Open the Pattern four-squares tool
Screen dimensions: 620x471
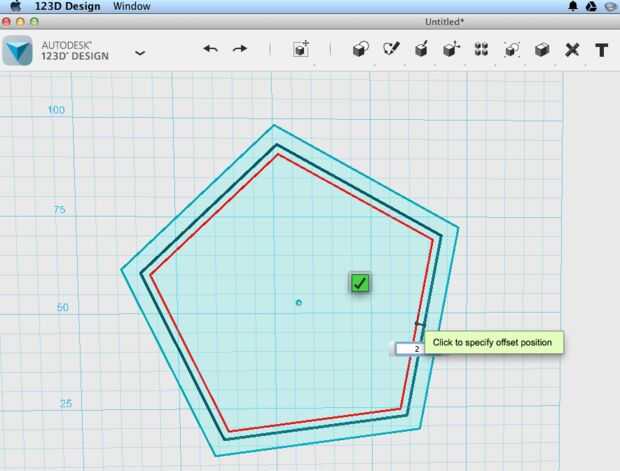point(481,49)
